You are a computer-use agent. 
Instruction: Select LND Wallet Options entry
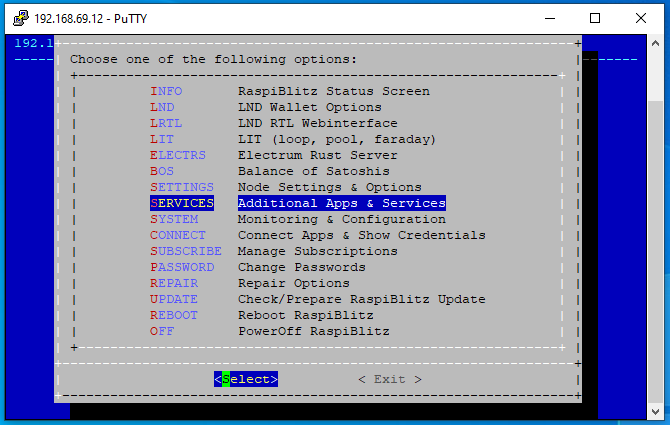[x=266, y=107]
